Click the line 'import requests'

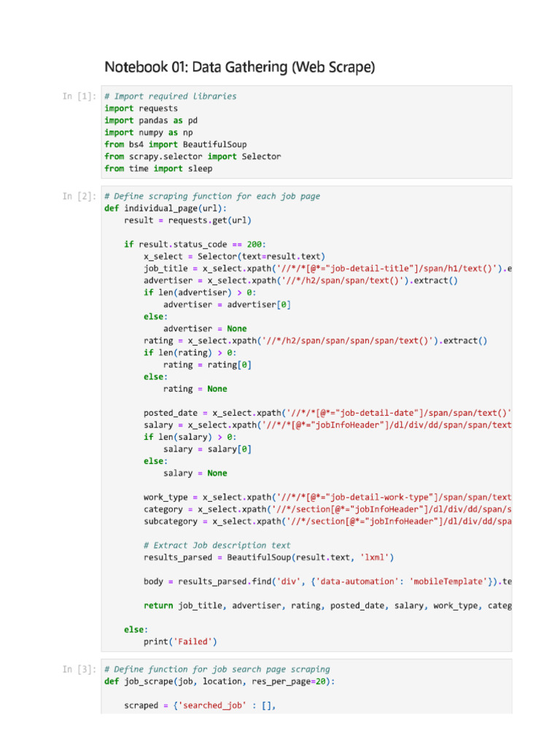141,108
